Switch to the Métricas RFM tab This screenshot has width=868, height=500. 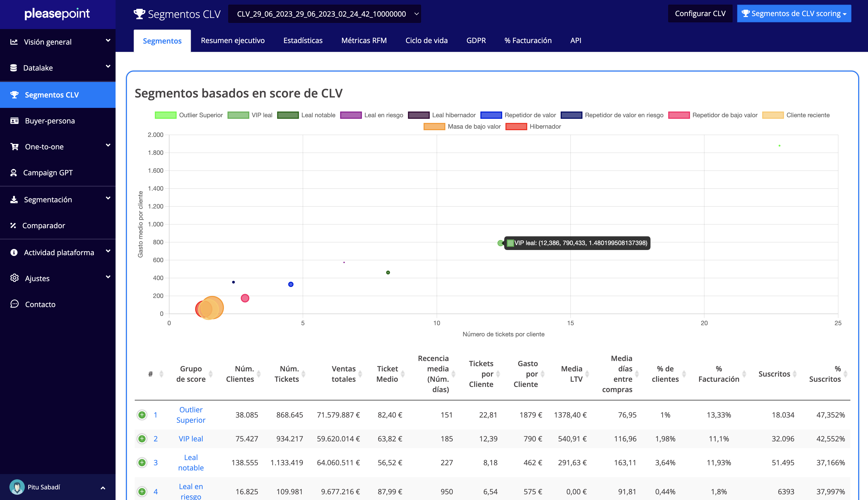pyautogui.click(x=364, y=40)
